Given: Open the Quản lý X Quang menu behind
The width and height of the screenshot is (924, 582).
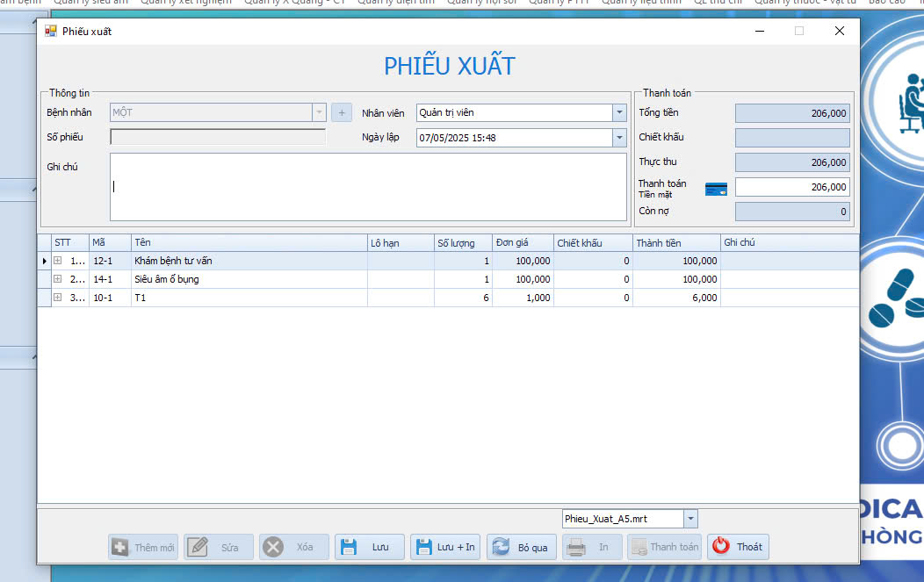Looking at the screenshot, I should (294, 3).
